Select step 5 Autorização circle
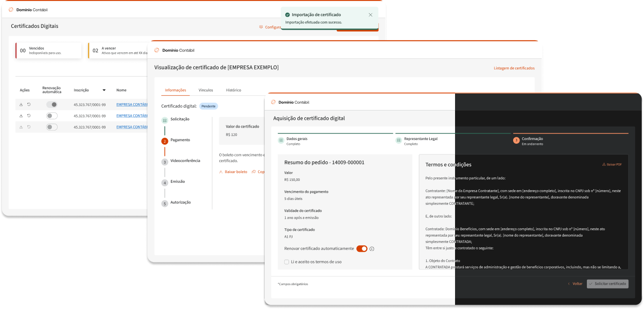The image size is (644, 309). pyautogui.click(x=165, y=203)
